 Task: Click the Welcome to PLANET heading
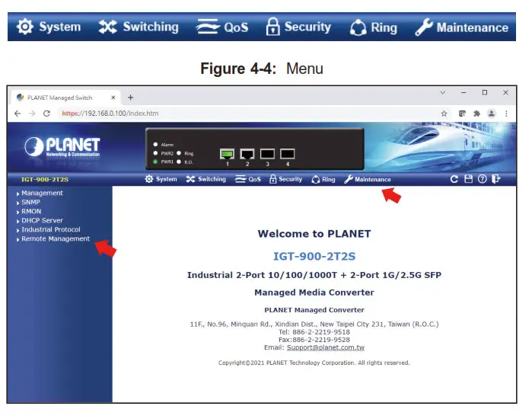[x=314, y=234]
